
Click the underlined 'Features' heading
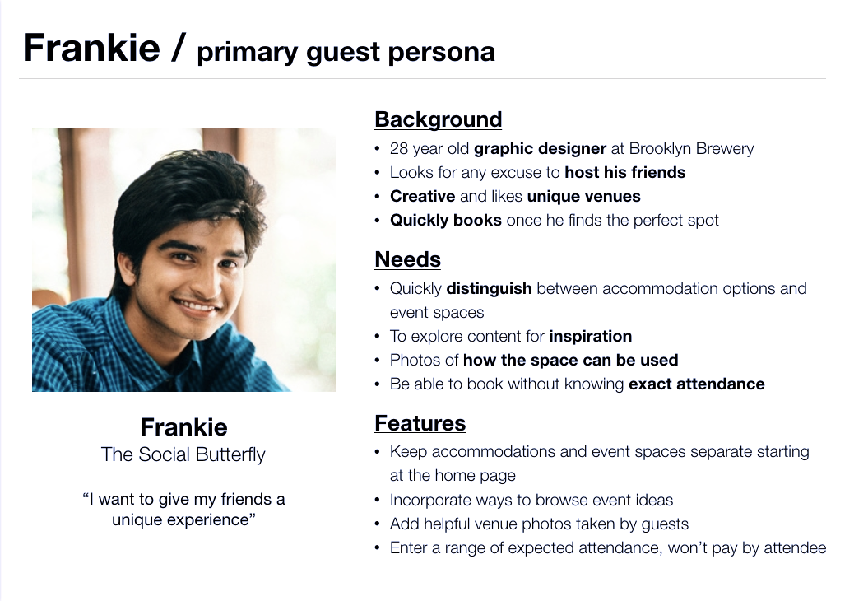(420, 422)
